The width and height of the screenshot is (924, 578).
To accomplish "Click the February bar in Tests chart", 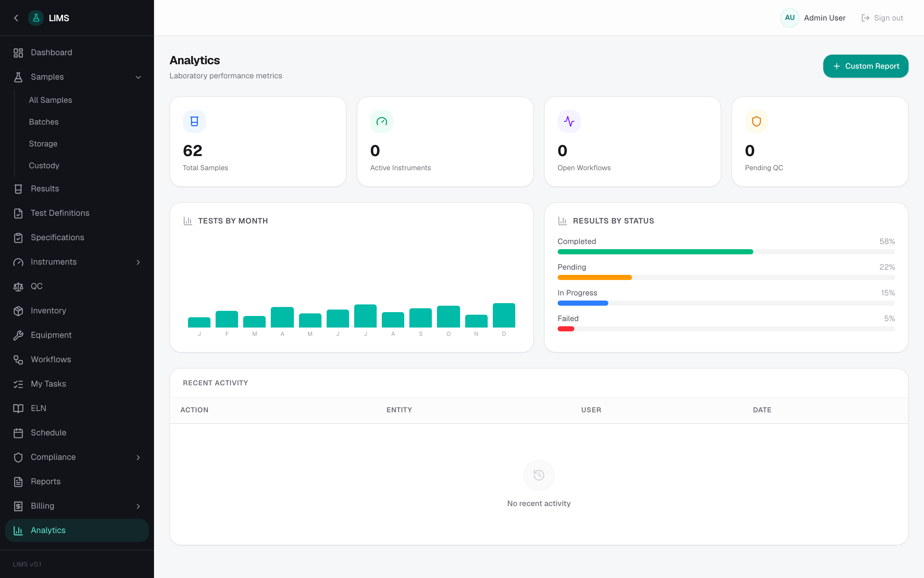I will tap(227, 319).
